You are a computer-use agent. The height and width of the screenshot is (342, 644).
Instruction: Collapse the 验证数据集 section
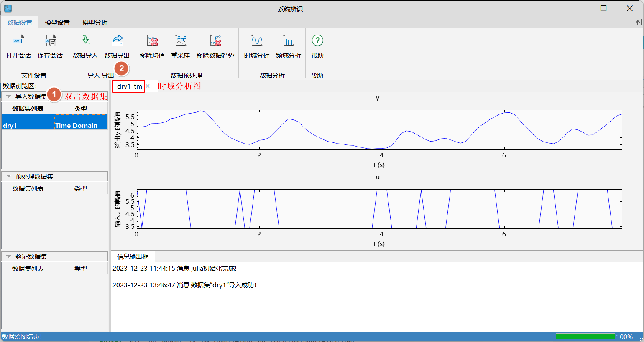point(8,256)
